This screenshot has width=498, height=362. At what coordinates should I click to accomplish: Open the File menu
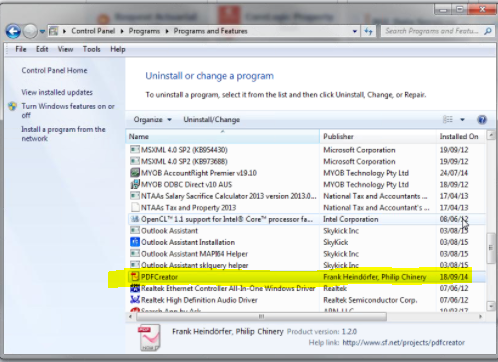21,49
